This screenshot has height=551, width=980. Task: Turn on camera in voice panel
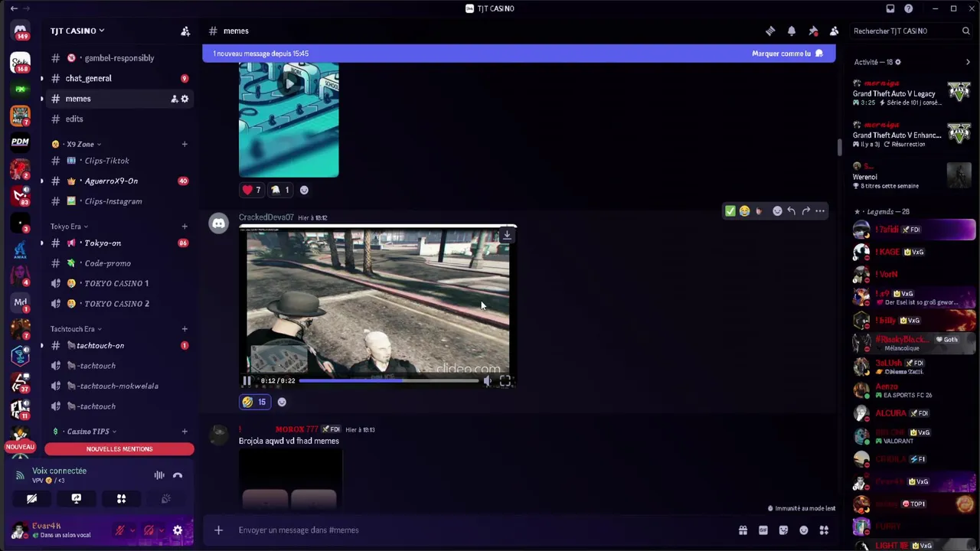point(31,499)
